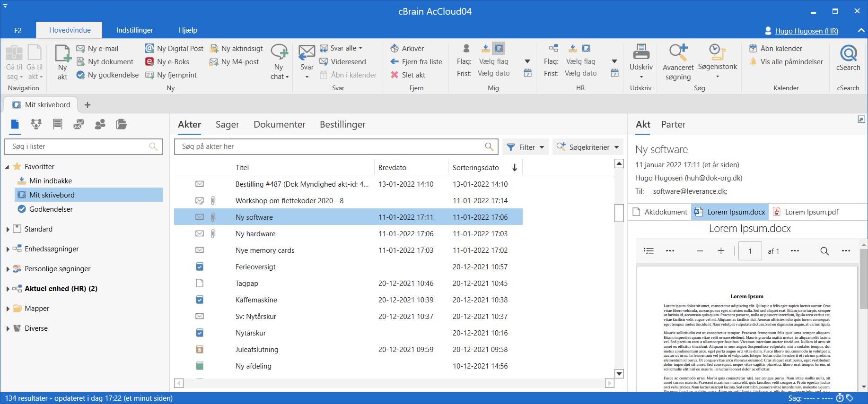Open Avanceret søgning
The width and height of the screenshot is (868, 404).
click(678, 62)
